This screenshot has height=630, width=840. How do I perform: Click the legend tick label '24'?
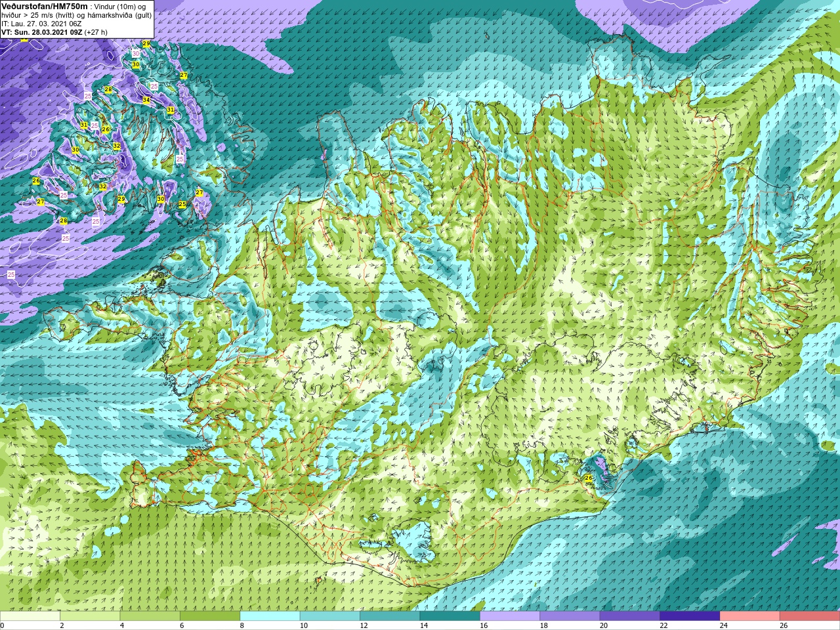[724, 625]
